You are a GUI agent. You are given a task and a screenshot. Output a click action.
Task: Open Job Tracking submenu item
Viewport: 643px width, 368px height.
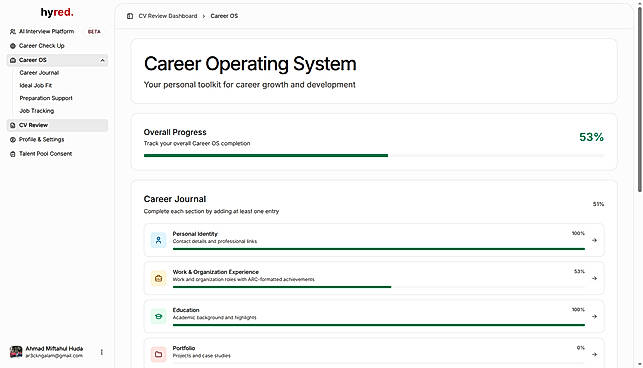pos(36,111)
